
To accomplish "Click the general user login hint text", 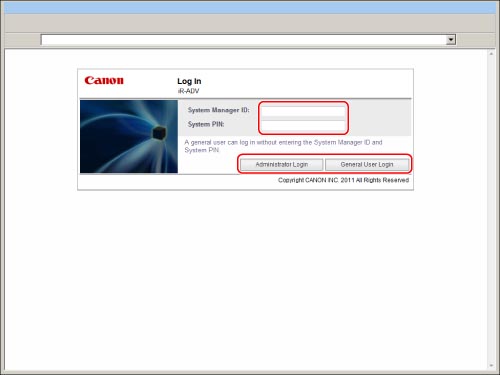I will coord(283,146).
